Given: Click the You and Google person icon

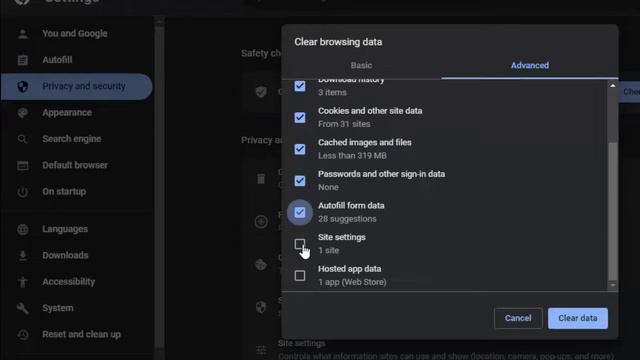Looking at the screenshot, I should pos(23,34).
